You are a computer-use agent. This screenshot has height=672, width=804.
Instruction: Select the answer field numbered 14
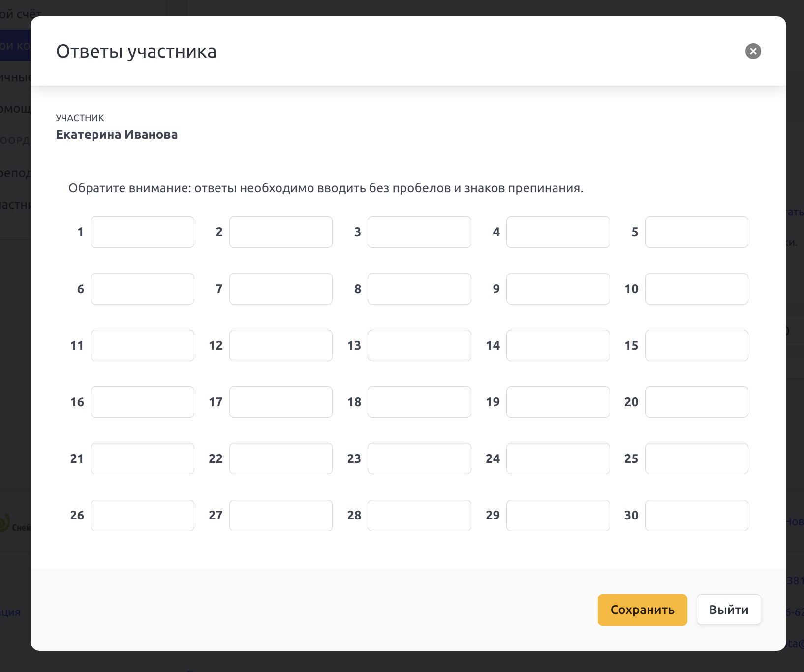coord(558,345)
